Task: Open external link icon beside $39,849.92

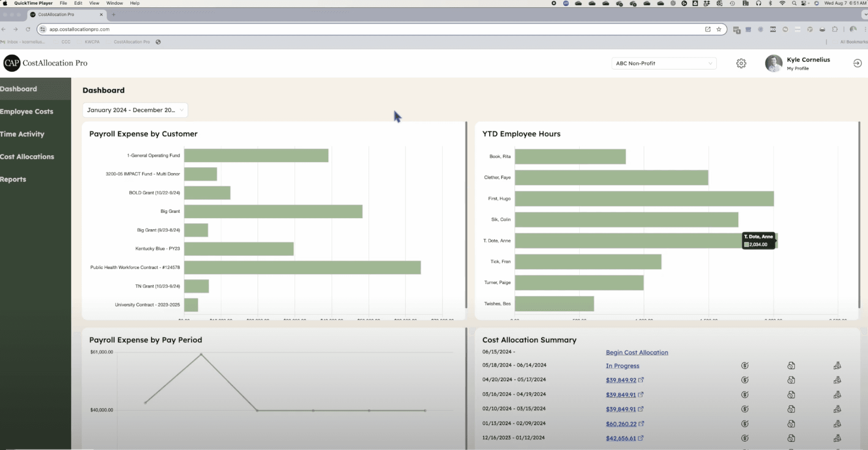Action: (641, 380)
